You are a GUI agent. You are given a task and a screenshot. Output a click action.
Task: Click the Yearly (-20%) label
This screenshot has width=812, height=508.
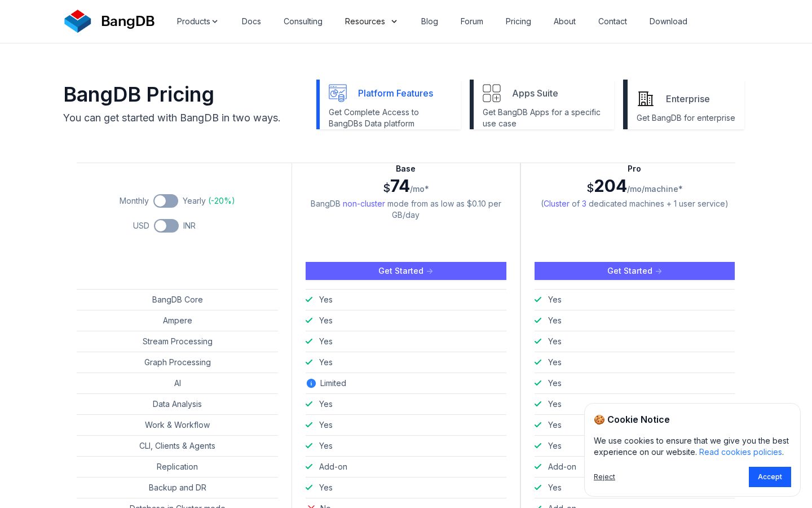click(209, 201)
